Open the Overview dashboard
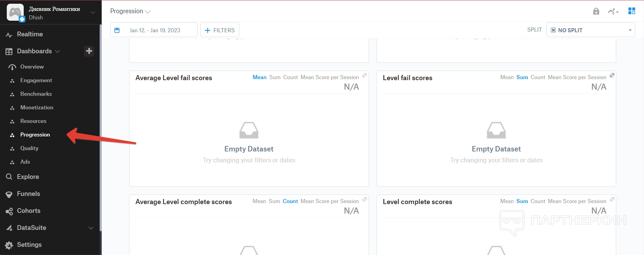 [x=32, y=67]
